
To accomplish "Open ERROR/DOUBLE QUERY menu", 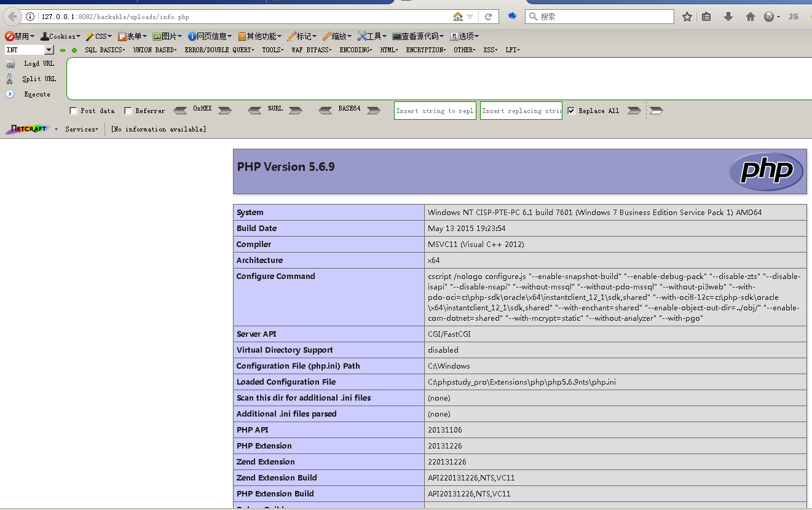I will (219, 50).
